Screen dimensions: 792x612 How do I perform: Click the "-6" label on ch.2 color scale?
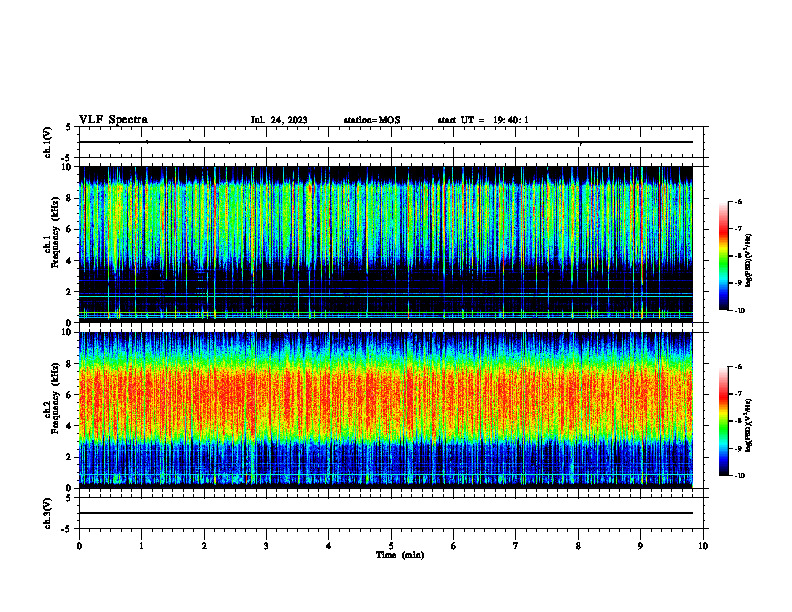(738, 367)
